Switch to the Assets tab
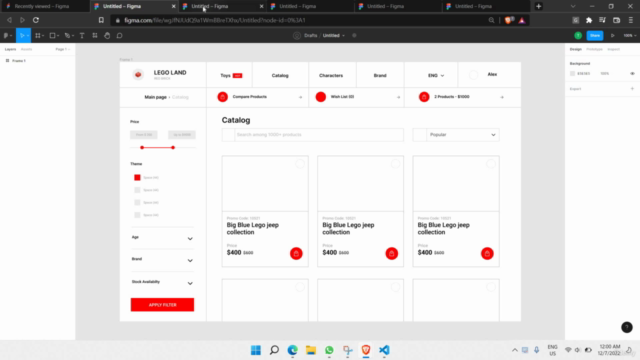The width and height of the screenshot is (640, 360). click(27, 49)
